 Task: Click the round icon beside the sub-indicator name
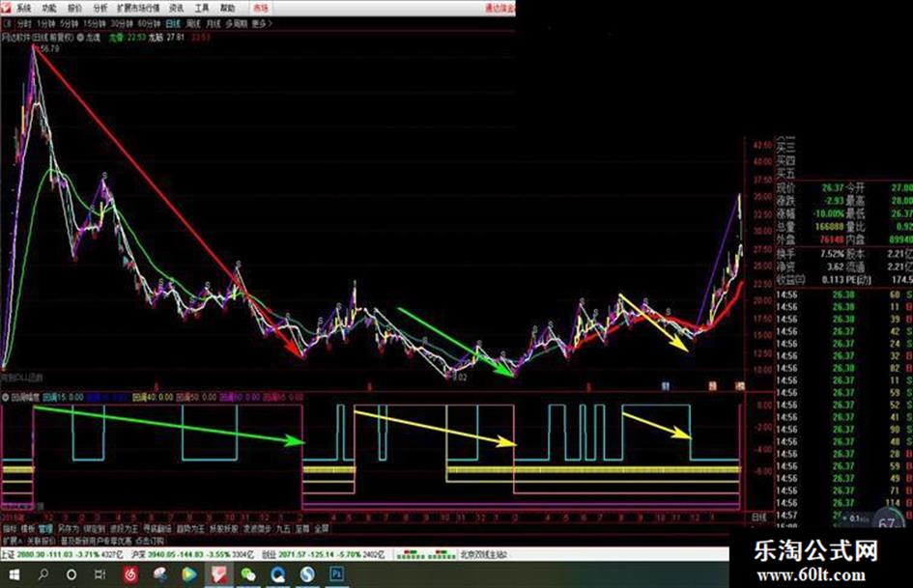[6, 398]
